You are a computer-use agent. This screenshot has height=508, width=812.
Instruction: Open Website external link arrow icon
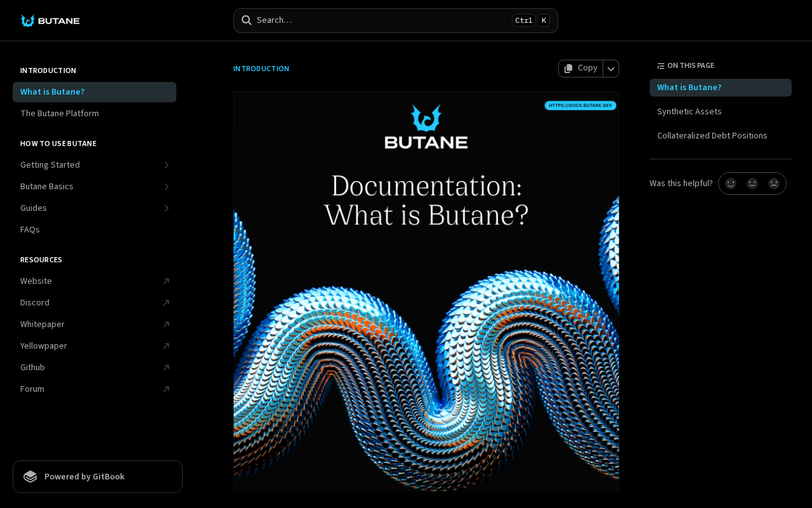point(166,281)
